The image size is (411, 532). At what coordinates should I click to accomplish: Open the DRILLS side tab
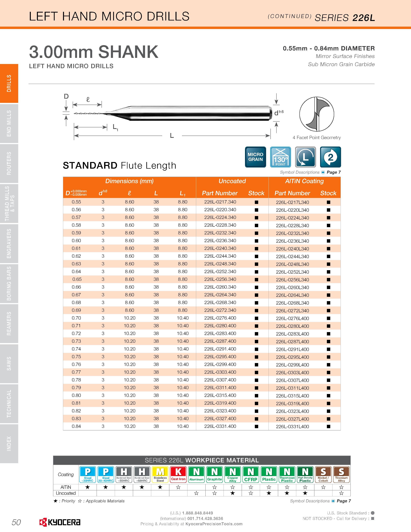tap(9, 83)
